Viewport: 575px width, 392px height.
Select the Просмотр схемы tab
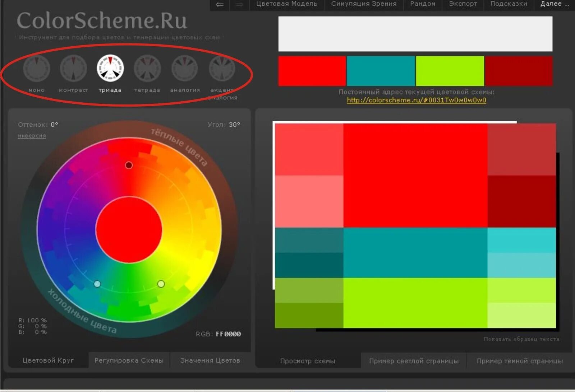tap(308, 361)
